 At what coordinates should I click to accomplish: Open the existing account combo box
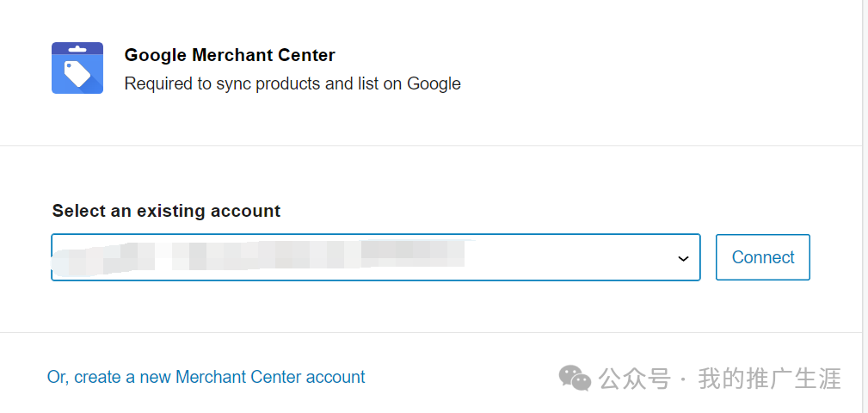click(x=375, y=257)
